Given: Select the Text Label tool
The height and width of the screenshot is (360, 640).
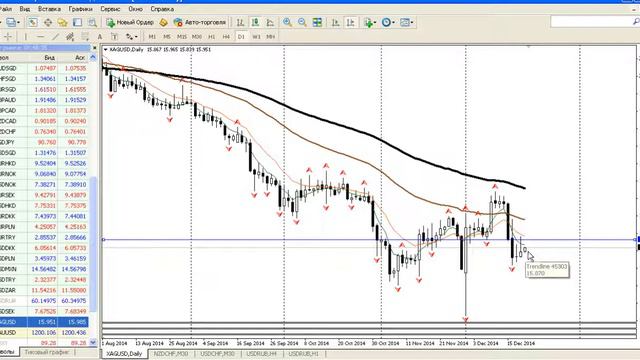Looking at the screenshot, I should tap(114, 37).
